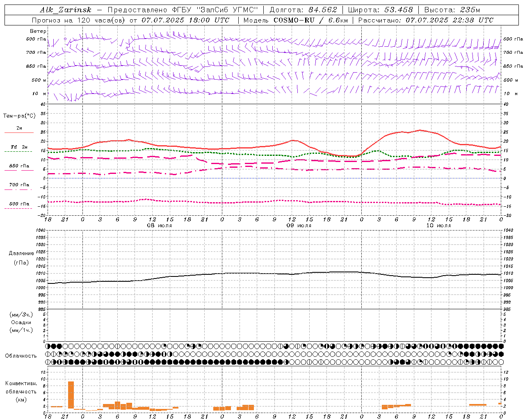525x420 pixels.
Task: Click the Td 2м dew point legend label
Action: coord(19,147)
